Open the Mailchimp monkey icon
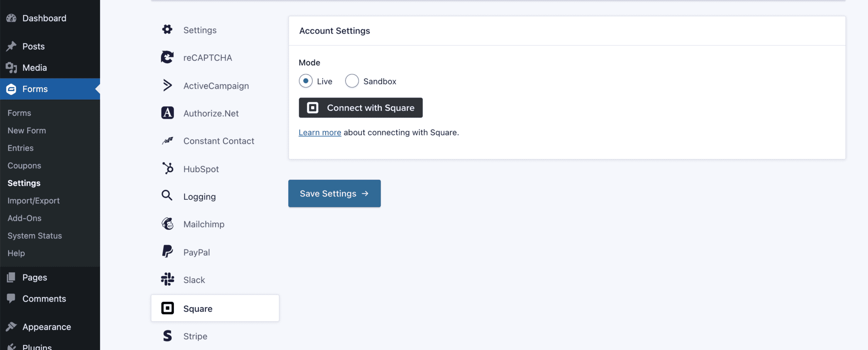 [x=167, y=224]
